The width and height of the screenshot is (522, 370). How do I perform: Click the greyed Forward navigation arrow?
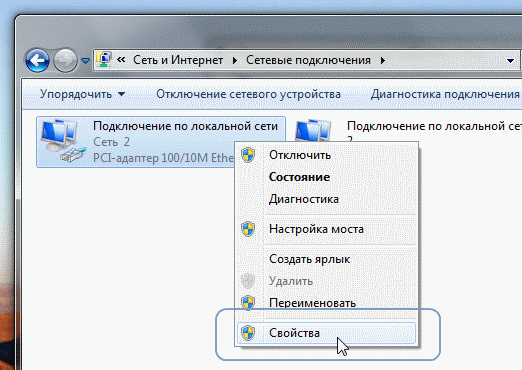(x=65, y=60)
